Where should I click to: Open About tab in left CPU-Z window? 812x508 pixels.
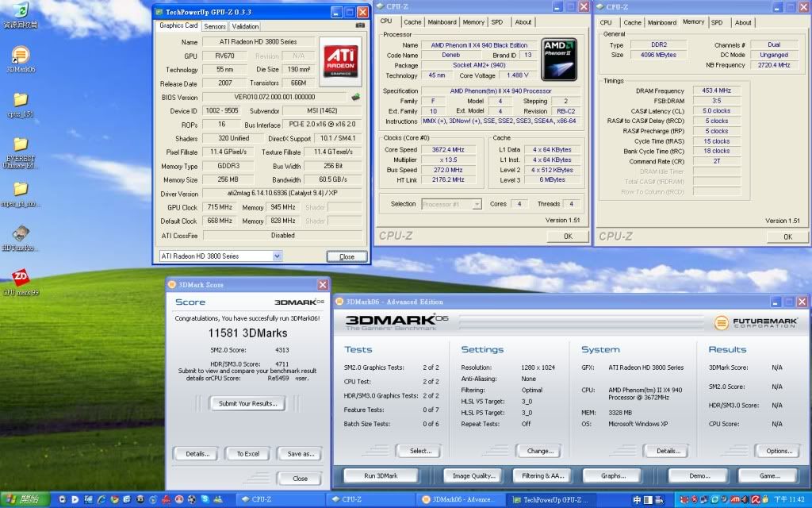523,21
